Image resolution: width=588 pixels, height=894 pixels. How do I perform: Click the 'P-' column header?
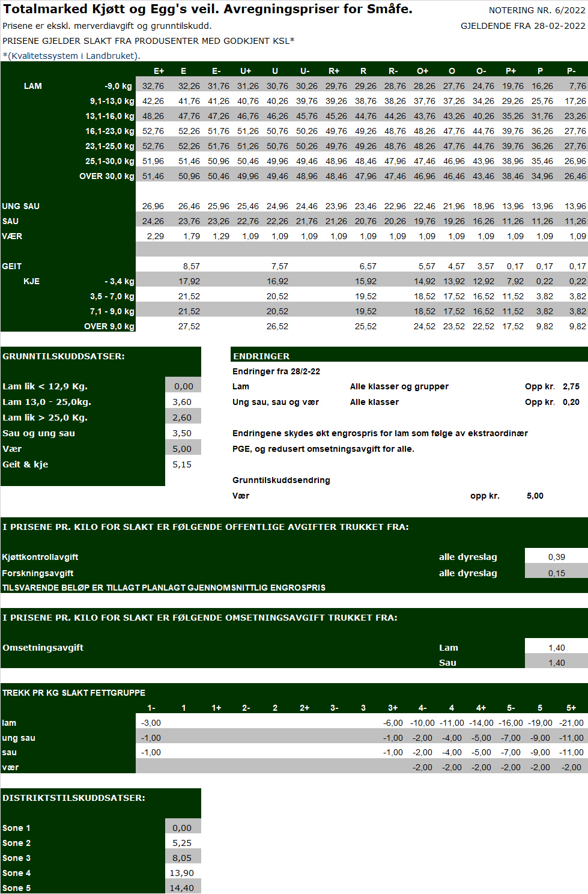coord(571,71)
